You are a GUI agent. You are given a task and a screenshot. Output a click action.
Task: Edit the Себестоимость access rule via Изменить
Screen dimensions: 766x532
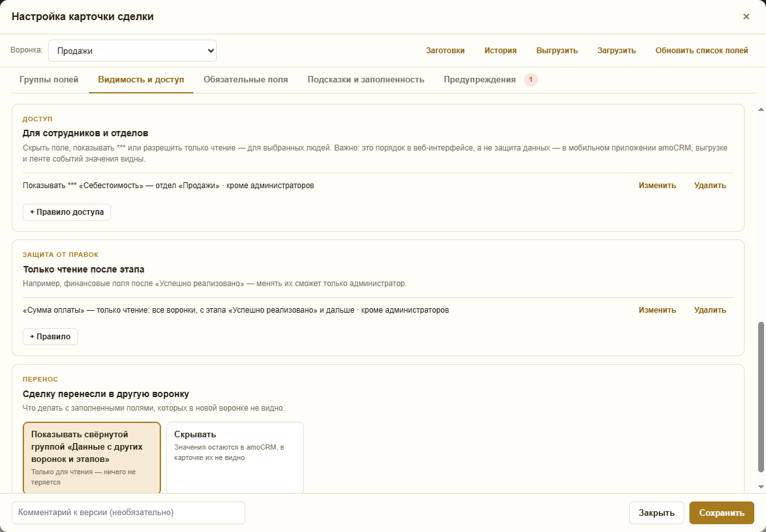657,186
